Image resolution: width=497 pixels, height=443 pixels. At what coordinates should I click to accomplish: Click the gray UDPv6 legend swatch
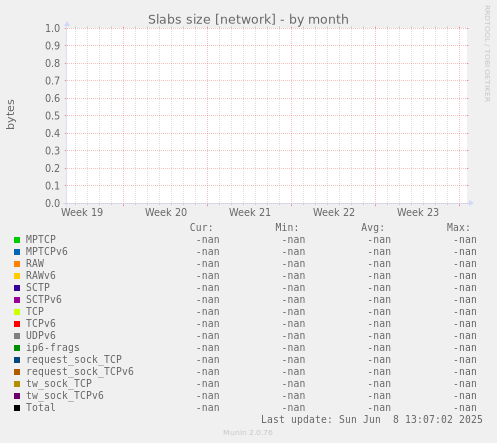point(17,336)
